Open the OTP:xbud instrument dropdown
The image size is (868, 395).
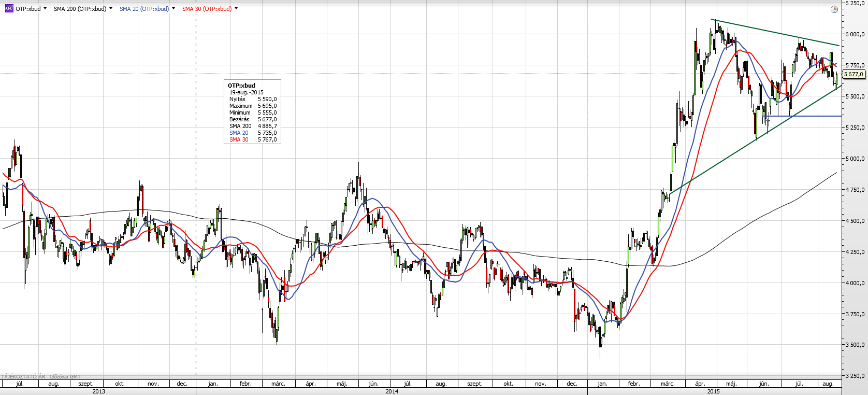click(x=46, y=9)
